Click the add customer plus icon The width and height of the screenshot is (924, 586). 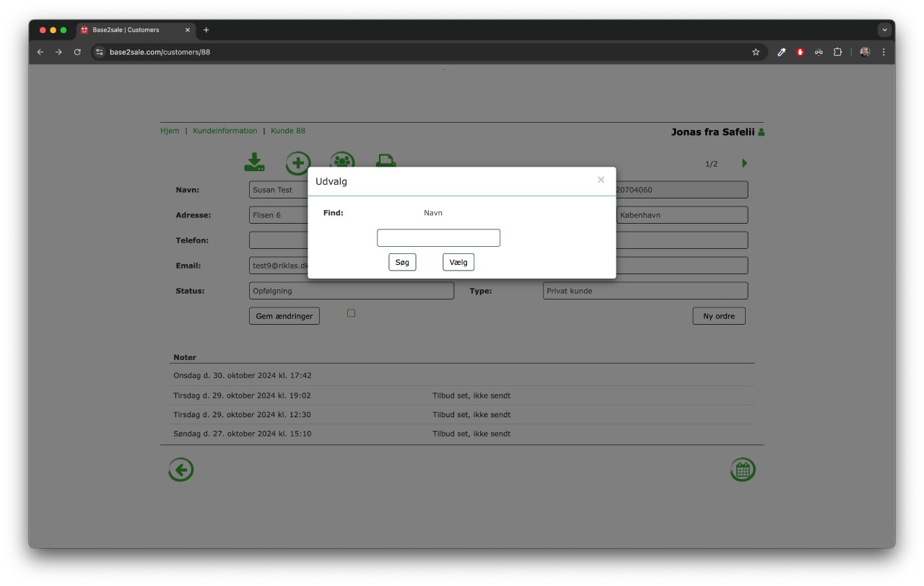tap(297, 162)
